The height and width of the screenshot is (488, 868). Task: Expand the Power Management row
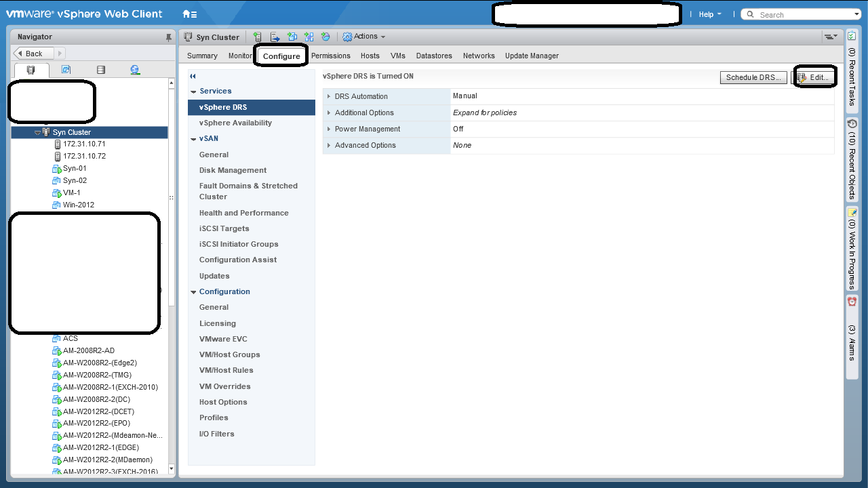point(329,129)
